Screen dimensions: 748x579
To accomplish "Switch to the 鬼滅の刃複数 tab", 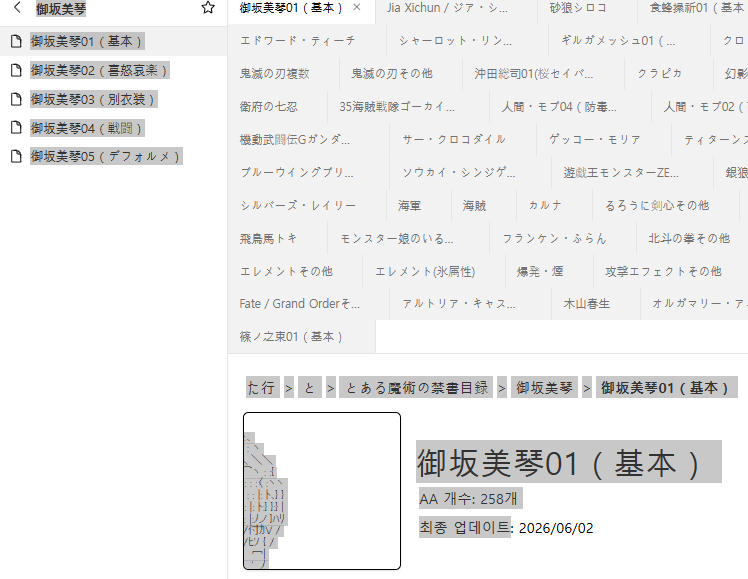I will (x=284, y=73).
